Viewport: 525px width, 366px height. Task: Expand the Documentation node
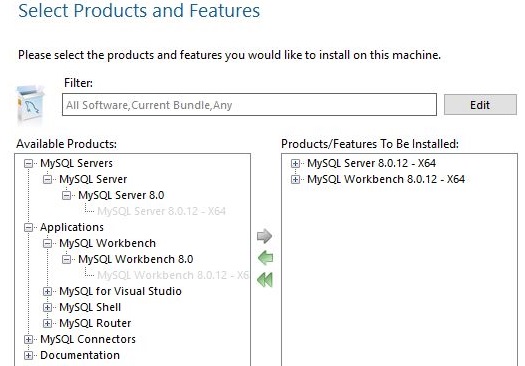28,356
